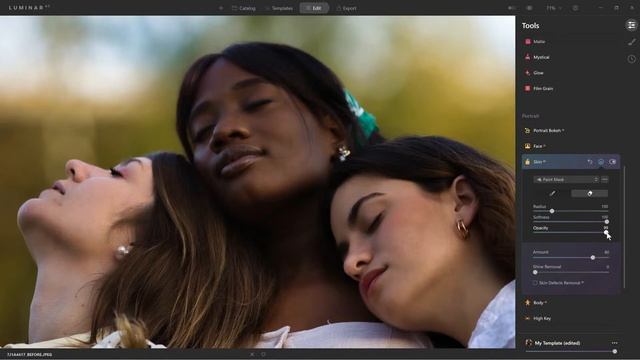Image resolution: width=640 pixels, height=360 pixels.
Task: Switch to the Templates tab
Action: coord(279,8)
